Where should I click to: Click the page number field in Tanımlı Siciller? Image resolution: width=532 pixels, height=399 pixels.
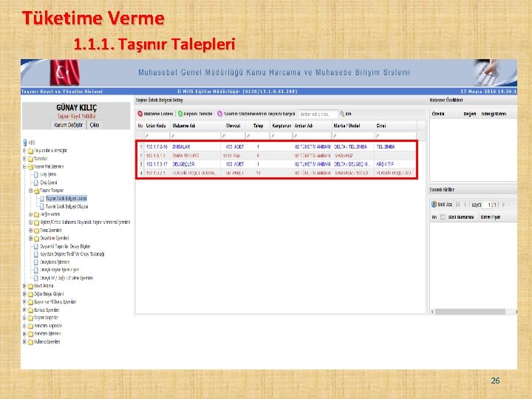click(487, 205)
